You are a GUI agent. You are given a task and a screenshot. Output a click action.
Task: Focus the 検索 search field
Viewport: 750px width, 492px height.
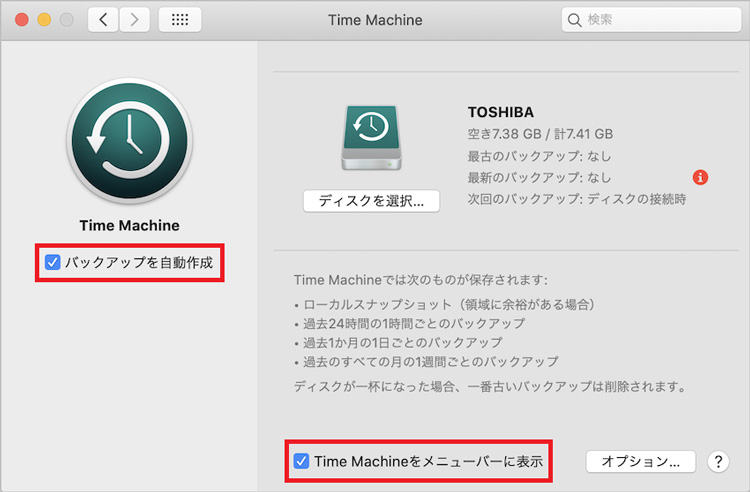pyautogui.click(x=651, y=20)
